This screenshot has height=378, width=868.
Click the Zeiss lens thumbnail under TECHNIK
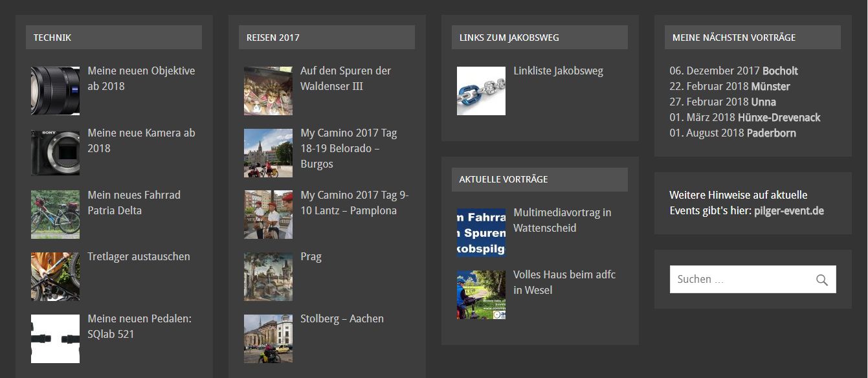[55, 90]
